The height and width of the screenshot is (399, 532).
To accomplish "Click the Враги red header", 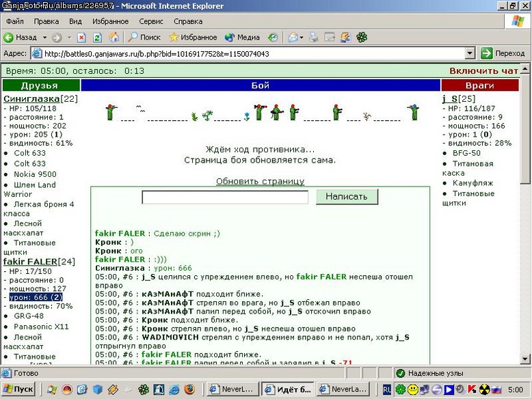I will point(480,85).
